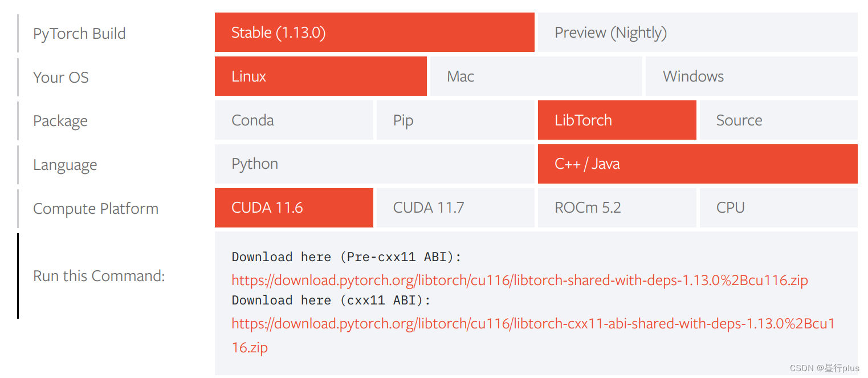Select the LibTorch package
Screen dimensions: 868x378
click(617, 120)
